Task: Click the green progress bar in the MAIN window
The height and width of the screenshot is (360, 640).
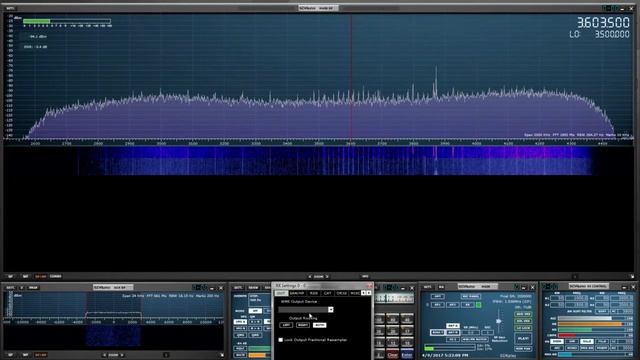Action: tap(429, 349)
